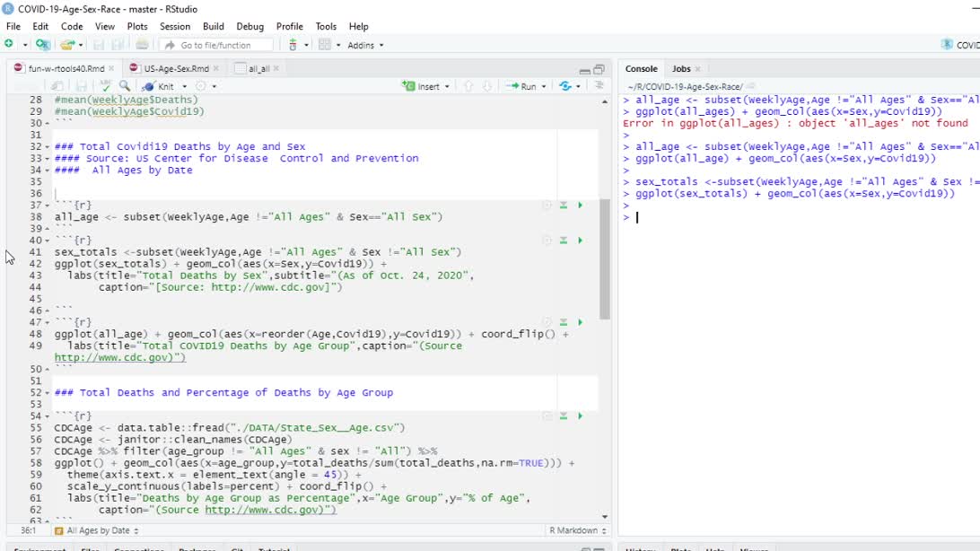Image resolution: width=980 pixels, height=551 pixels.
Task: Click the editor Save document icon
Action: click(x=82, y=86)
